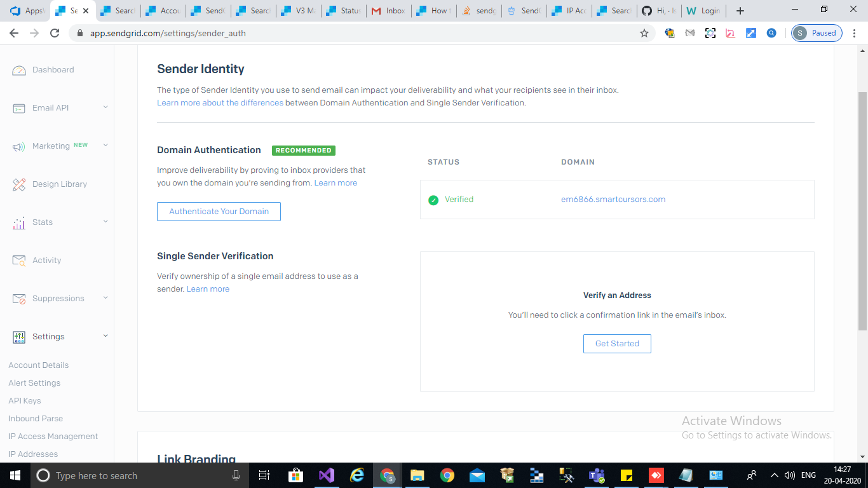Collapse the Settings section chevron

pyautogui.click(x=105, y=336)
